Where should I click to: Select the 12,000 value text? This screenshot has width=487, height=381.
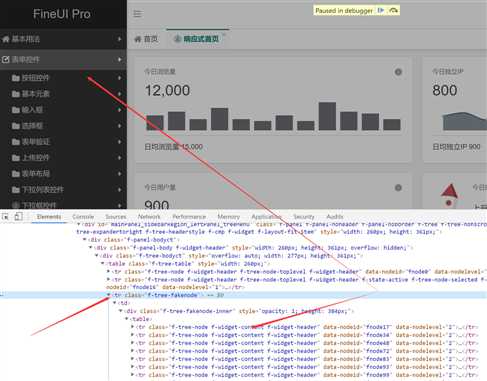[167, 90]
